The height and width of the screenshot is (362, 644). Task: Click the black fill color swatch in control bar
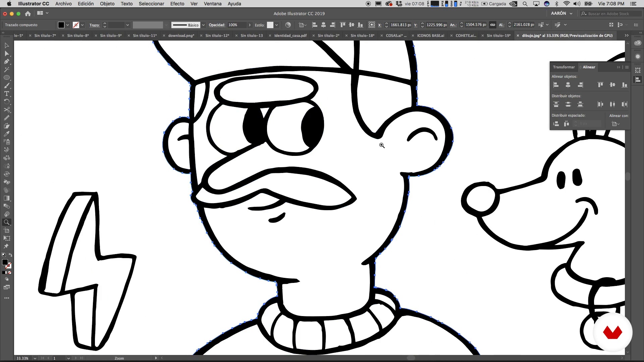tap(61, 25)
